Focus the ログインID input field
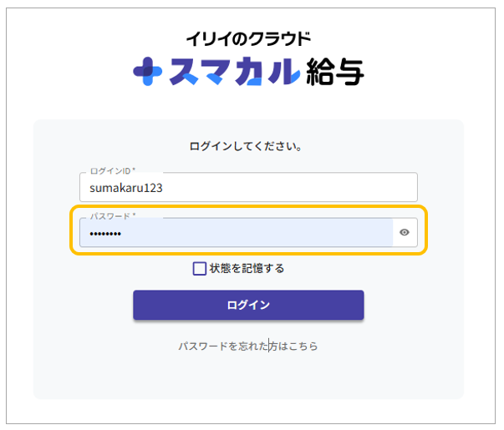504x430 pixels. tap(248, 188)
